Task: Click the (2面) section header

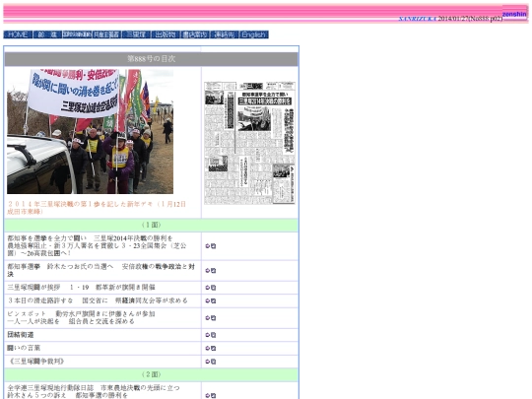Action: coord(152,374)
